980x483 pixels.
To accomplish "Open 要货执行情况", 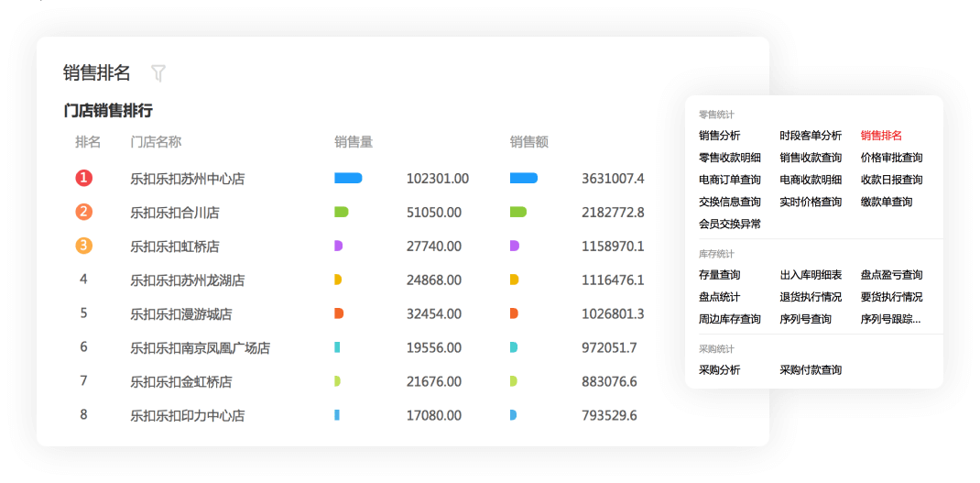I will [892, 297].
